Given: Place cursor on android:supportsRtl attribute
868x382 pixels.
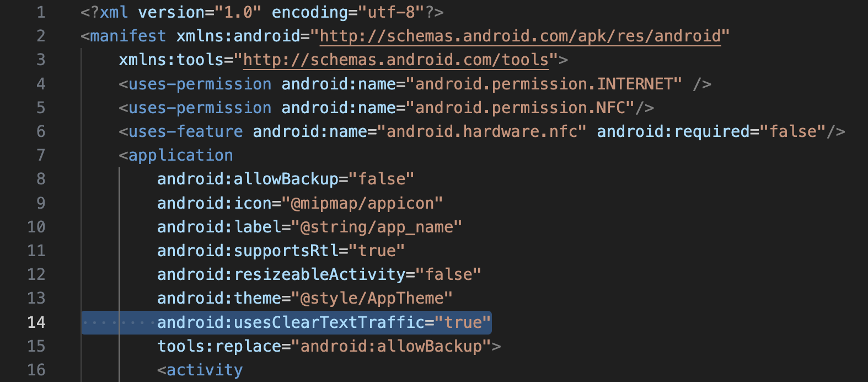Looking at the screenshot, I should click(x=248, y=251).
